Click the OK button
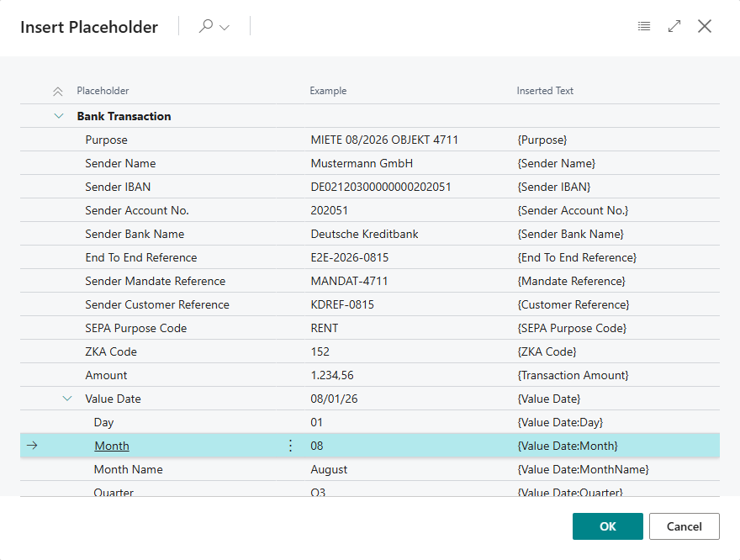The height and width of the screenshot is (560, 740). coord(607,526)
